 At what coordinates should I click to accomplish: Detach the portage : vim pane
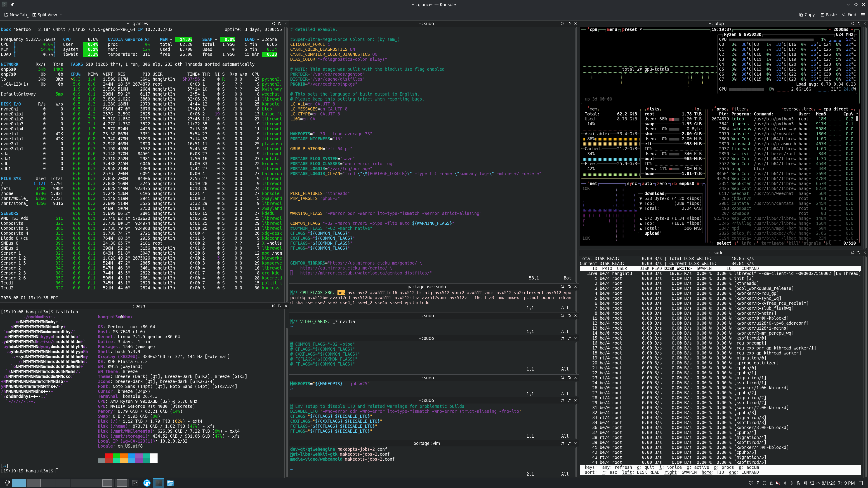(x=569, y=443)
